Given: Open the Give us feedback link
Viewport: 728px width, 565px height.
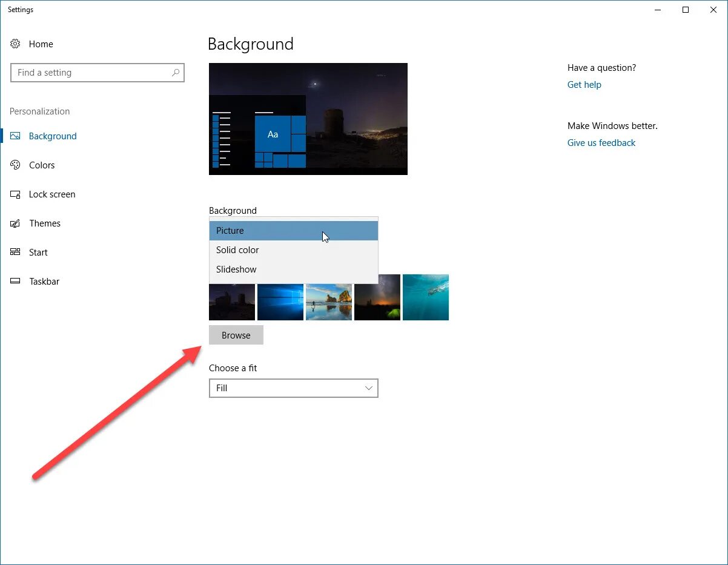Looking at the screenshot, I should (x=601, y=143).
